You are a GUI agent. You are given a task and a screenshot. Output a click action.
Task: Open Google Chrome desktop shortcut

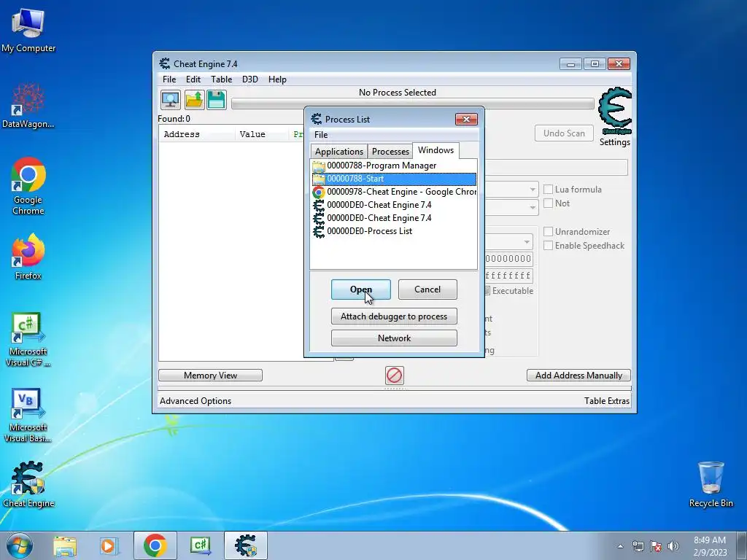[x=28, y=186]
